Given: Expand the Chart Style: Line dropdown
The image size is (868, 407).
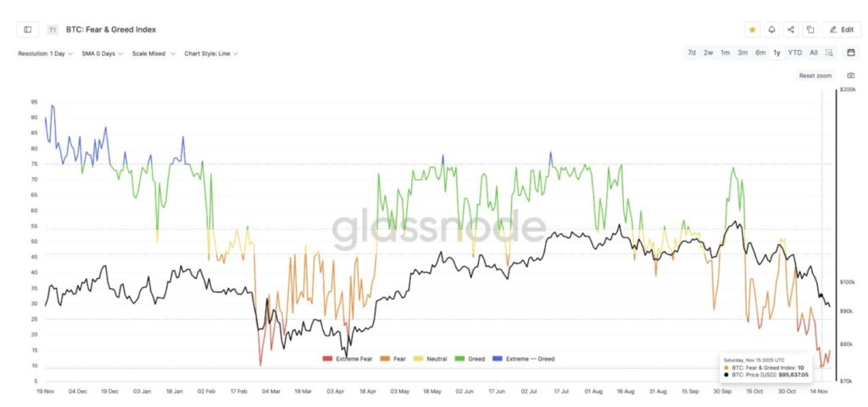Looking at the screenshot, I should click(211, 53).
